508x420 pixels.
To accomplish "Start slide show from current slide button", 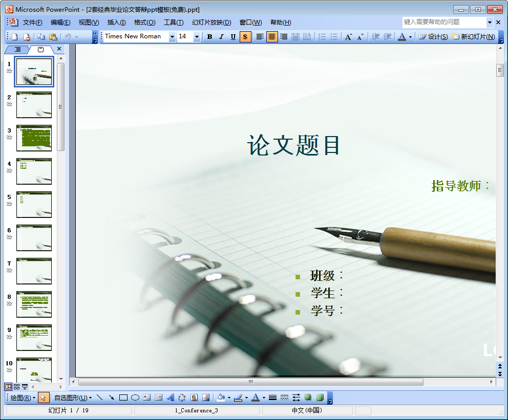I will (25, 386).
